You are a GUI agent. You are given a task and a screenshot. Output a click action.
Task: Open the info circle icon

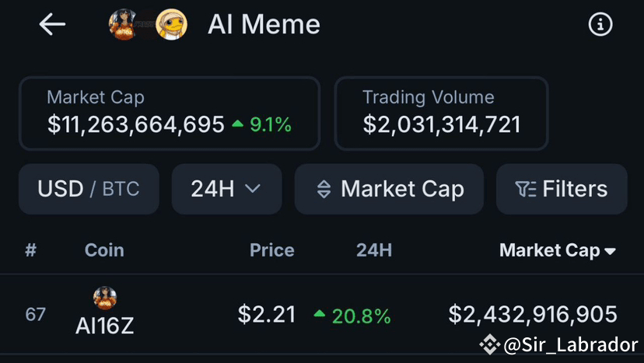[600, 24]
